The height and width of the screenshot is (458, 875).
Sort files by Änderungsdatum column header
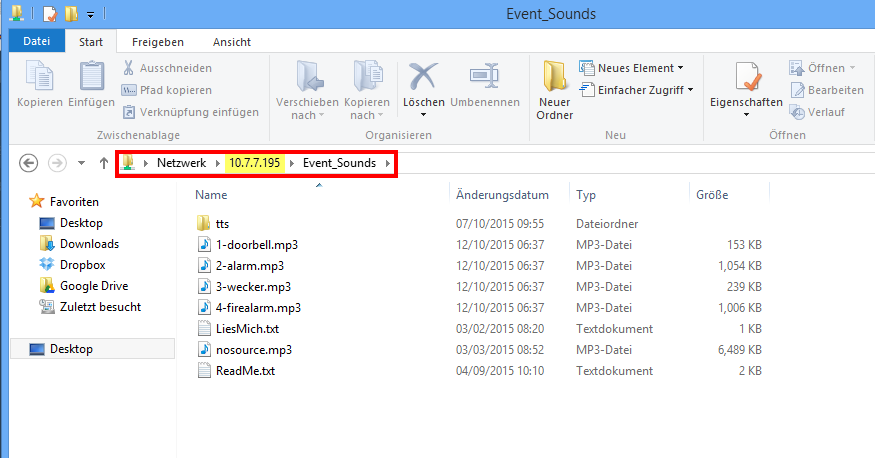pyautogui.click(x=502, y=195)
